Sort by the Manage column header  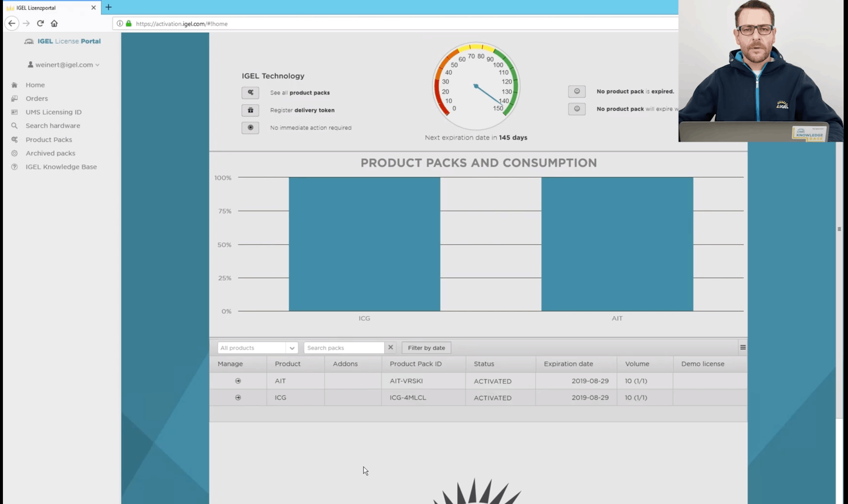(238, 364)
